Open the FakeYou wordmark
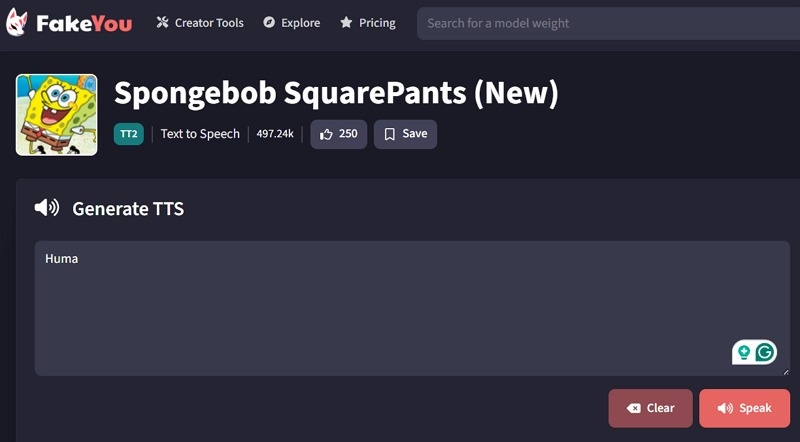 [x=84, y=23]
